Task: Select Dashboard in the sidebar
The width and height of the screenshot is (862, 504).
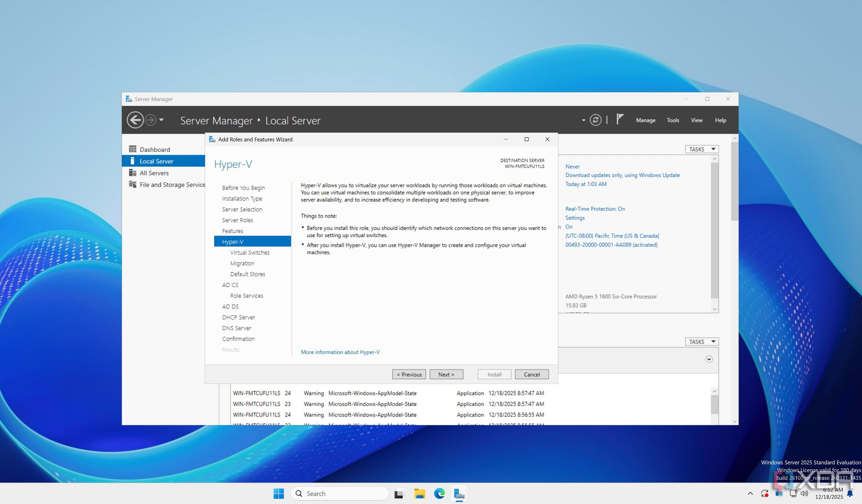Action: (x=155, y=149)
